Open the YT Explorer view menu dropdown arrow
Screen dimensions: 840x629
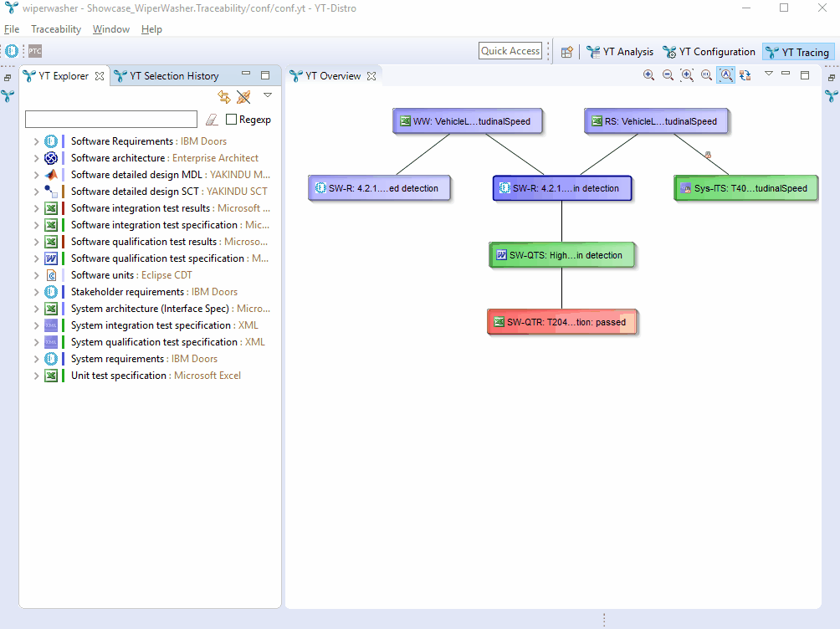pyautogui.click(x=268, y=95)
